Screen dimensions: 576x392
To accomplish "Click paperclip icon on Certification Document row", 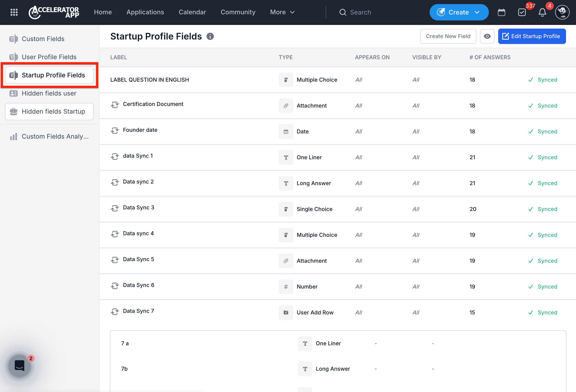I will click(x=286, y=105).
